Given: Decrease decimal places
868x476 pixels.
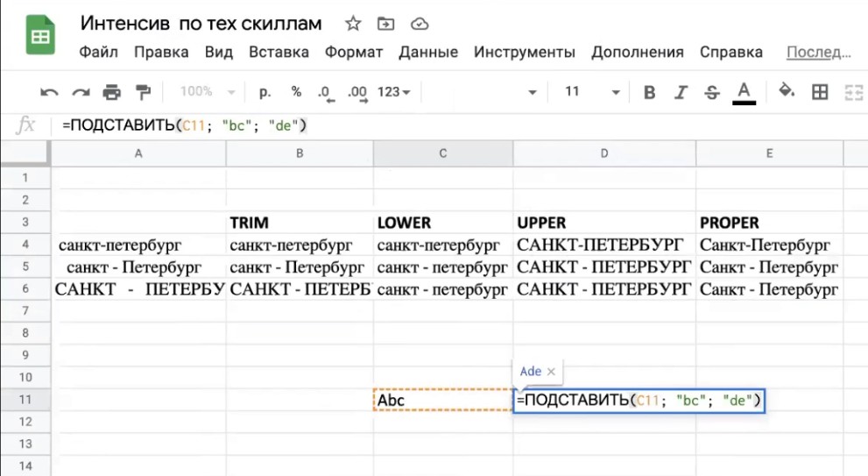Looking at the screenshot, I should (326, 93).
